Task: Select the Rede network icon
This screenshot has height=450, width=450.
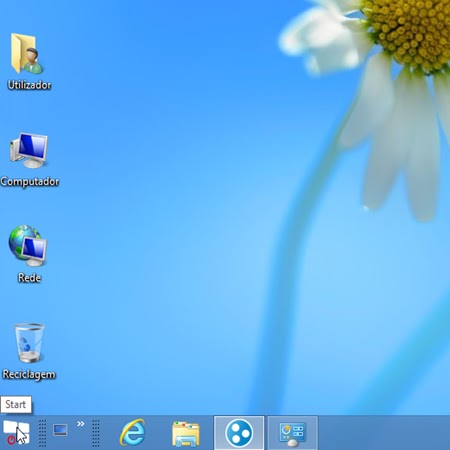Action: coord(28,246)
